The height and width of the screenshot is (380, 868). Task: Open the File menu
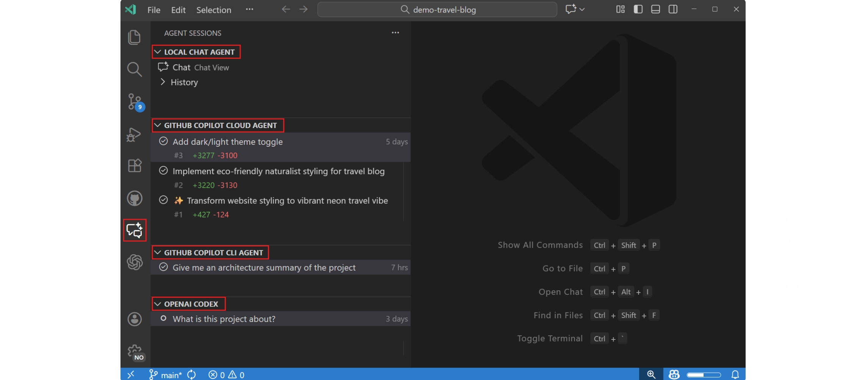click(x=153, y=10)
